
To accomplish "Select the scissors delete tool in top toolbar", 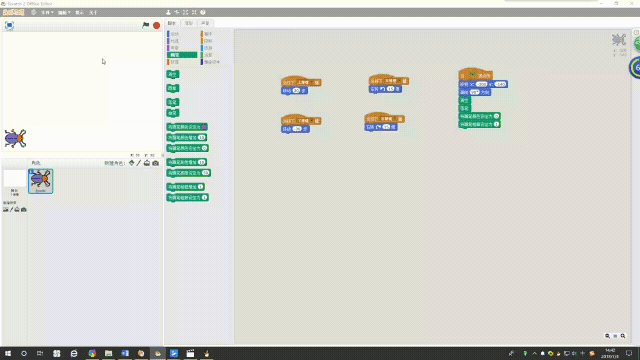I will click(x=177, y=12).
